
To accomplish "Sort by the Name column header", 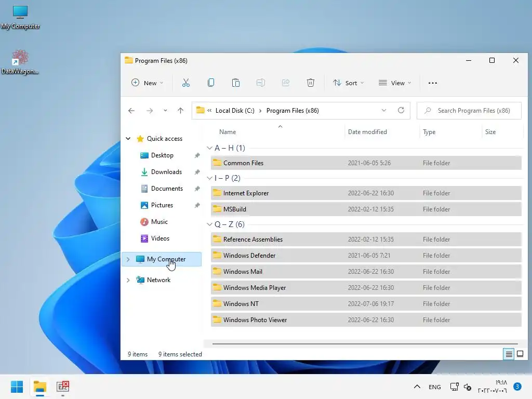I will pyautogui.click(x=228, y=132).
